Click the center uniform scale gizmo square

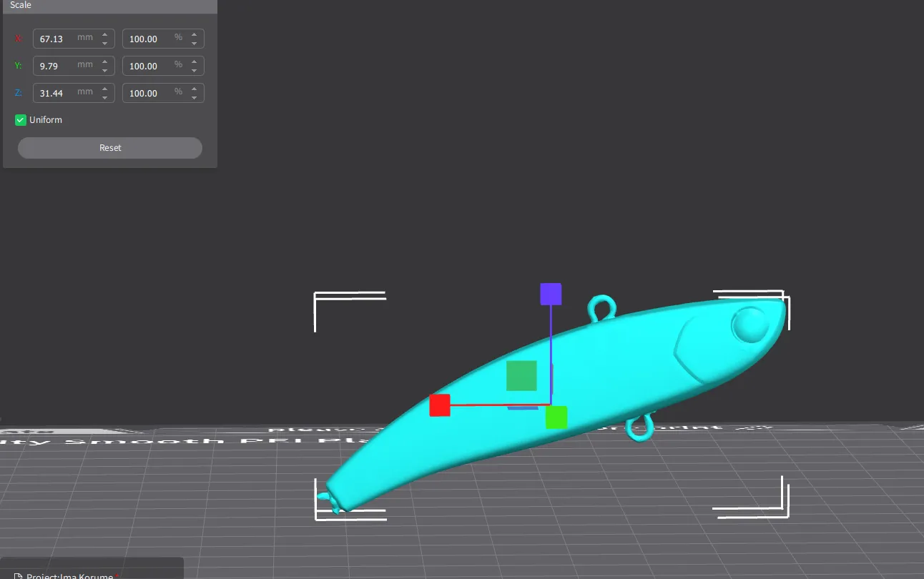tap(521, 376)
